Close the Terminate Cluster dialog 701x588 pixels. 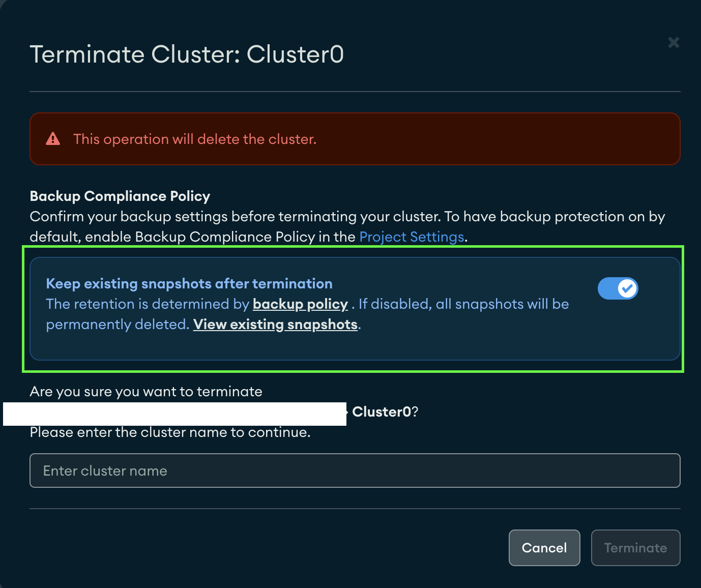674,43
